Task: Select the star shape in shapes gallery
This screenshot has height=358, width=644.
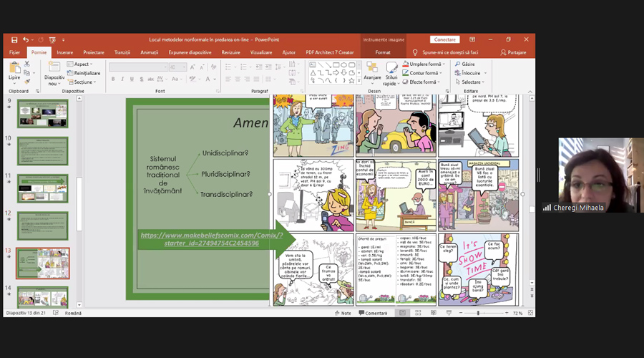Action: pyautogui.click(x=351, y=81)
